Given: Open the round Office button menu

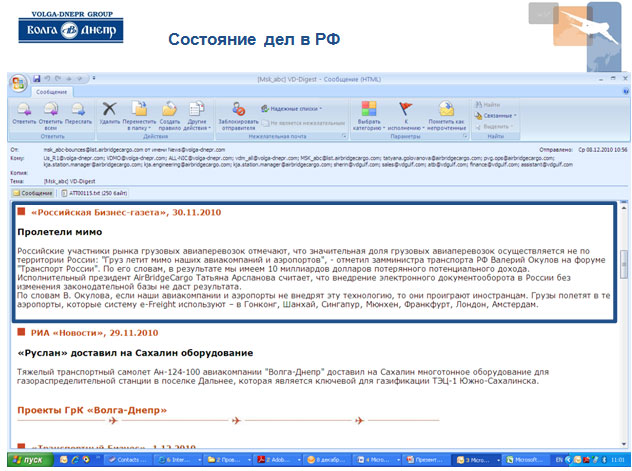Looking at the screenshot, I should point(18,83).
